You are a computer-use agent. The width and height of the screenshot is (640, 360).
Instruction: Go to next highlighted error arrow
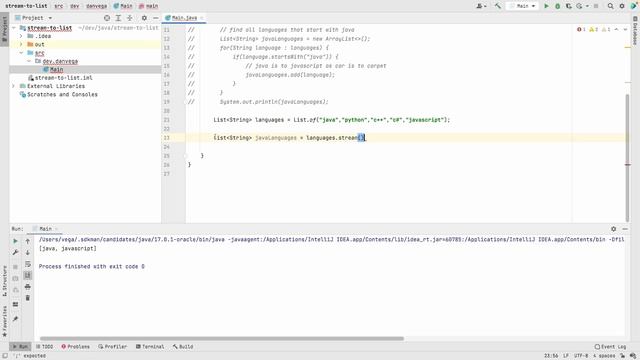click(625, 29)
